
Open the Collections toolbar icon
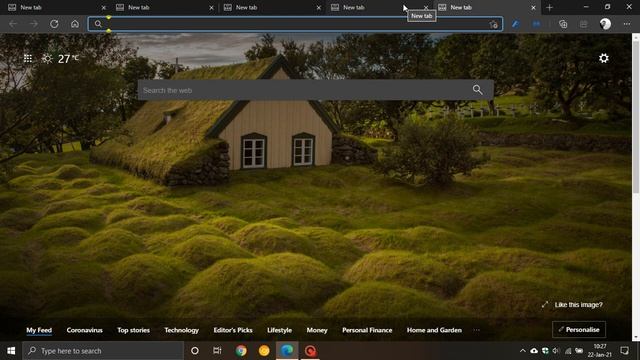click(563, 24)
